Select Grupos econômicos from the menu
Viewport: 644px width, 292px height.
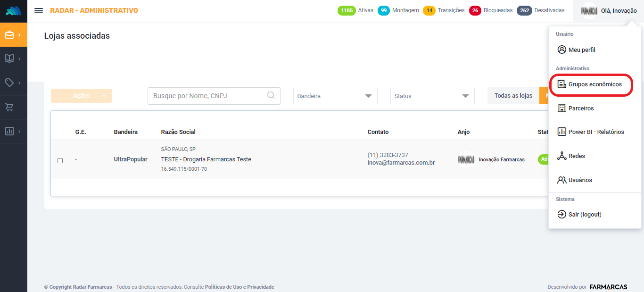coord(594,84)
